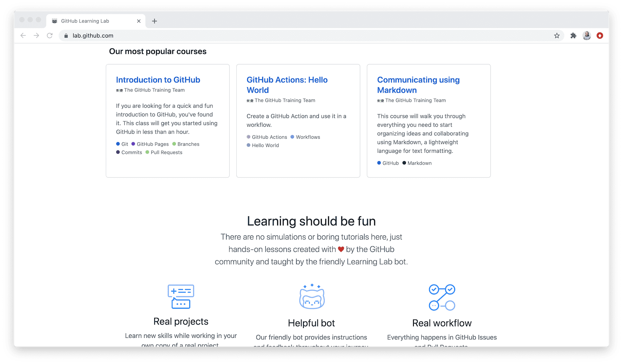
Task: Reload the page
Action: [x=50, y=36]
